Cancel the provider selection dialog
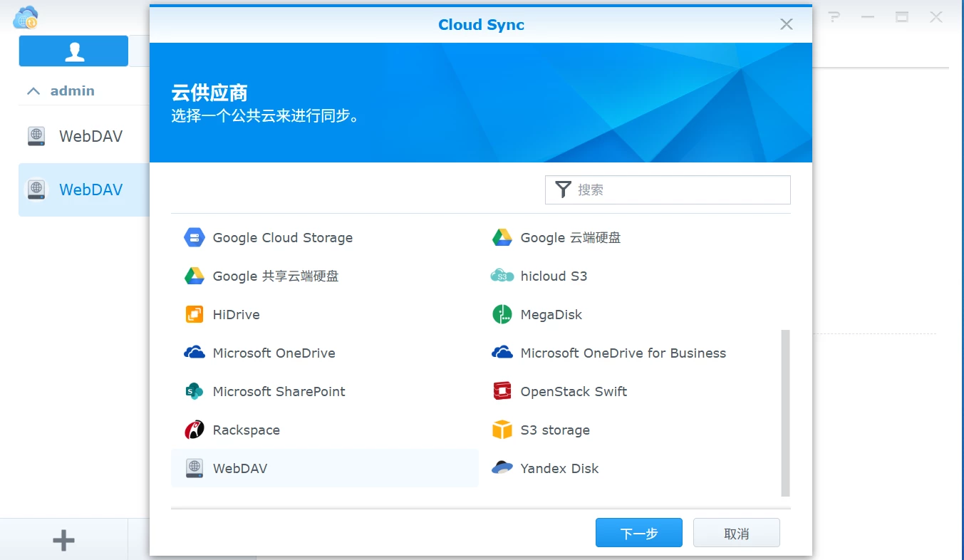The image size is (964, 560). point(736,532)
